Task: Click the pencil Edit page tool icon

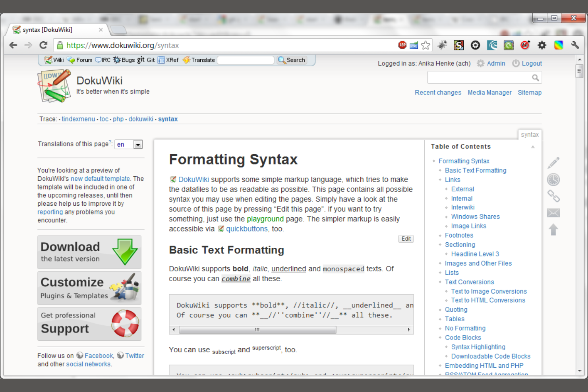Action: (x=553, y=162)
